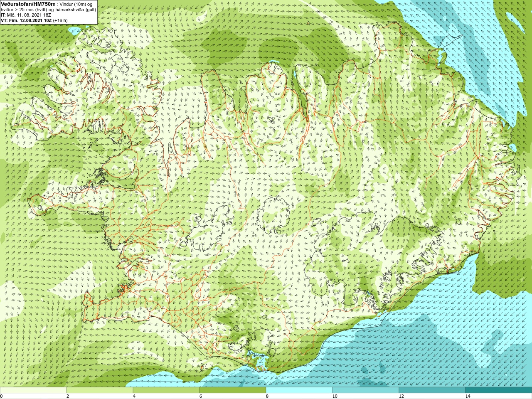Click the '6' label on the color scale

tap(200, 396)
